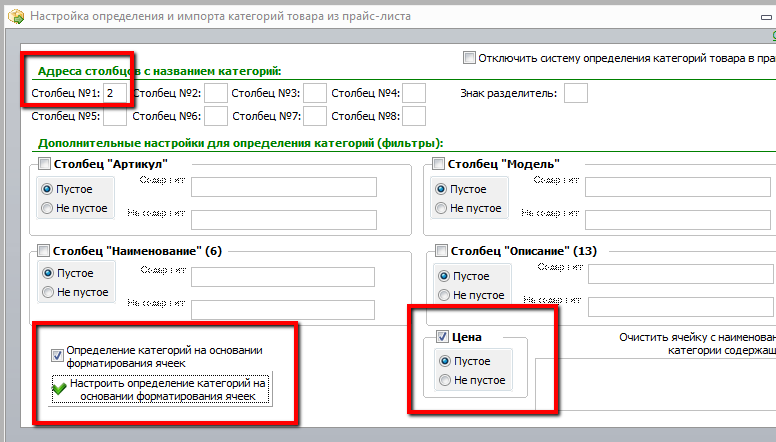The width and height of the screenshot is (776, 442).
Task: Select 'Пустое' radio in the Описание group
Action: (444, 276)
